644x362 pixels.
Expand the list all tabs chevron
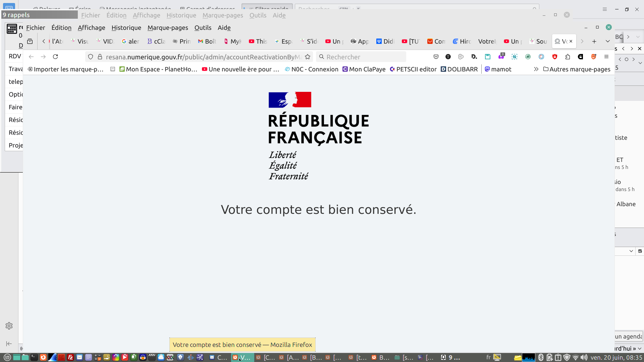tap(607, 41)
